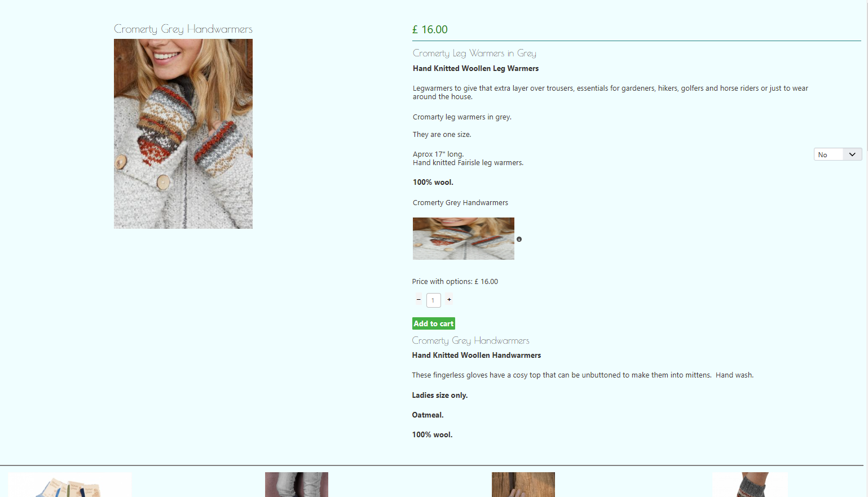Open the wooden background related product thumbnail
868x497 pixels.
coord(523,485)
